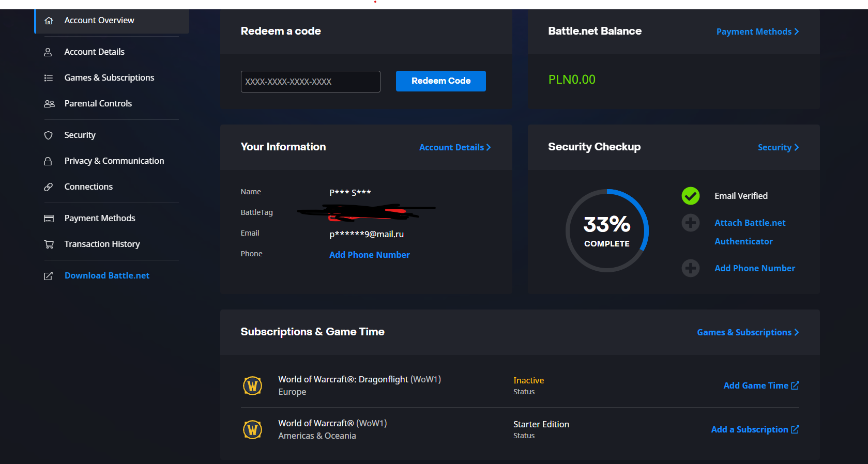The image size is (868, 464).
Task: Click the Inactive status text
Action: 528,380
